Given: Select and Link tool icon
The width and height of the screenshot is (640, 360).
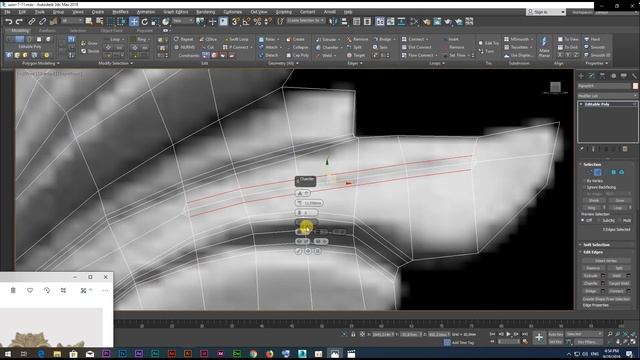Looking at the screenshot, I should pos(31,22).
